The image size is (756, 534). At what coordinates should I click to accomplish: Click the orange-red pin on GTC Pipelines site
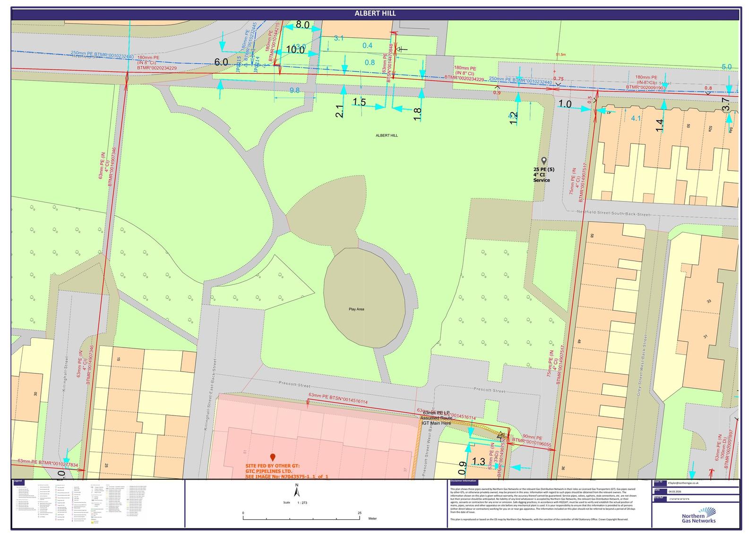[273, 457]
